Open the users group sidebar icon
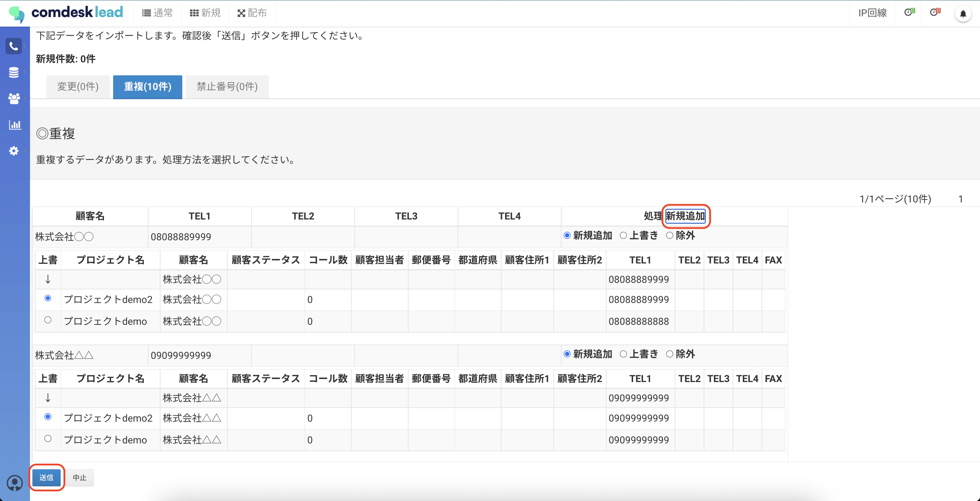Image resolution: width=980 pixels, height=501 pixels. 14,98
